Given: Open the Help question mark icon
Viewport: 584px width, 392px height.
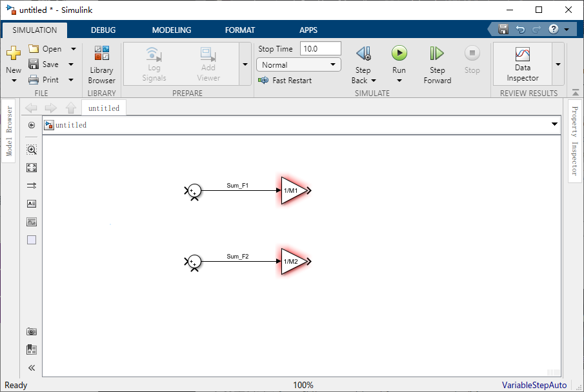Looking at the screenshot, I should click(554, 29).
